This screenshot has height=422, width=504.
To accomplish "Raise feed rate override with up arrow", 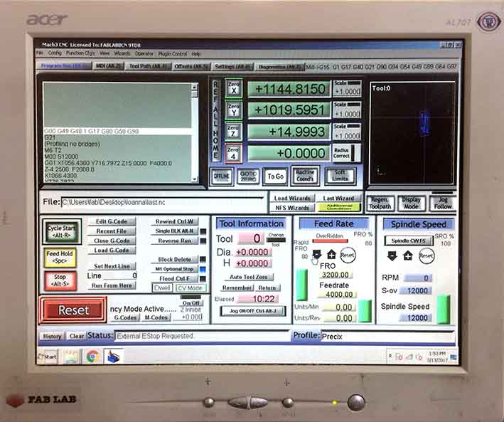I will 331,255.
